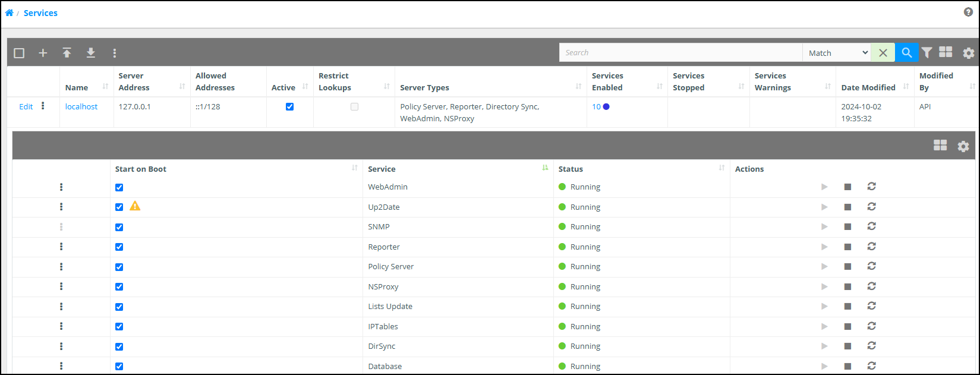Sort by Service column header

click(382, 169)
